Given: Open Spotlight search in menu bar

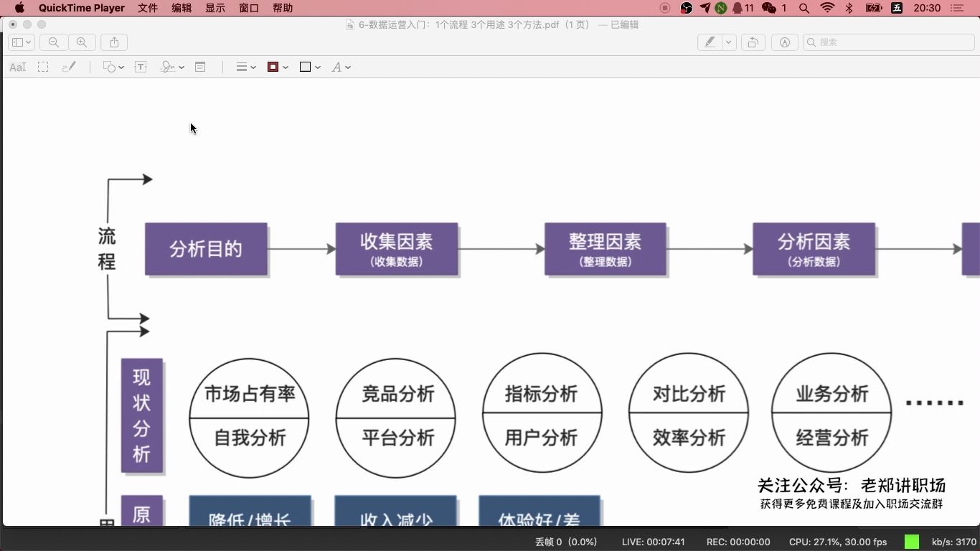Looking at the screenshot, I should [x=804, y=8].
